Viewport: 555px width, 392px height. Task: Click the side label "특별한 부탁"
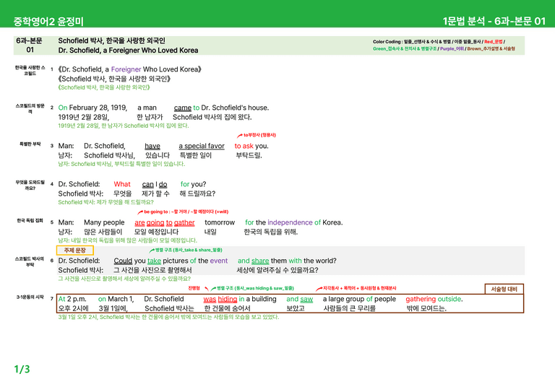coord(30,144)
